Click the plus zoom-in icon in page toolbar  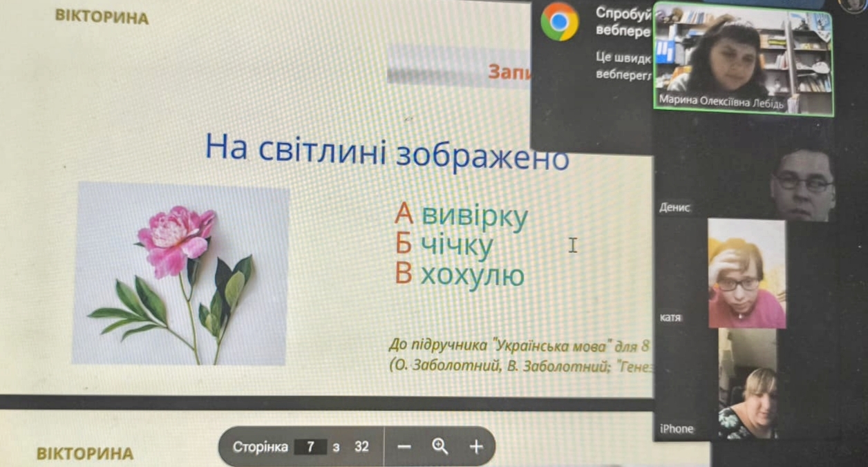pyautogui.click(x=476, y=447)
